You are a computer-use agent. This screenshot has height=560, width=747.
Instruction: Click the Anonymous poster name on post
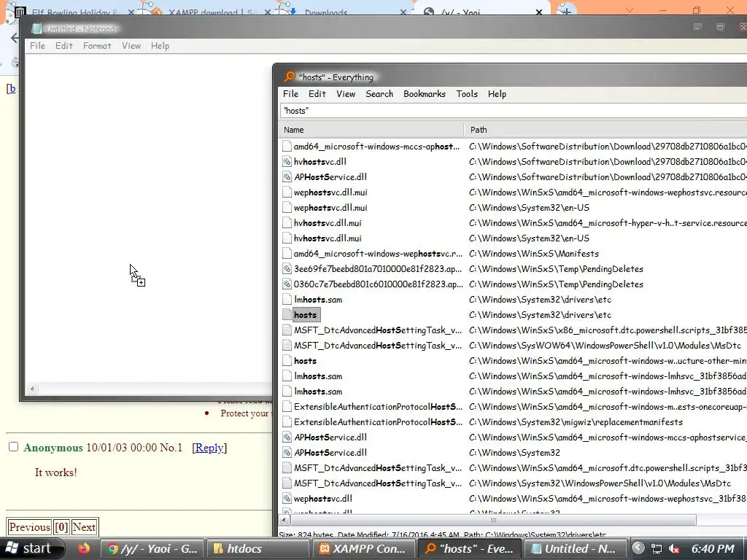click(x=53, y=448)
